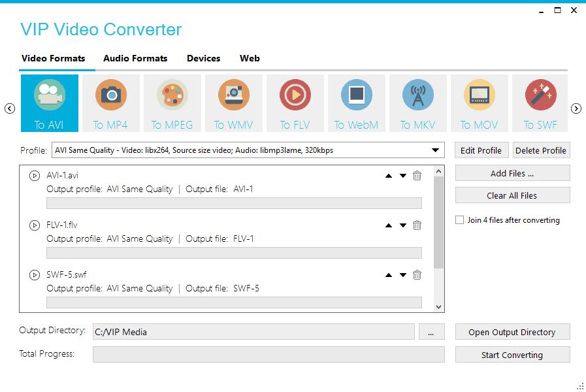Click file list scrollbar up arrow
Screen dimensions: 586x392
tap(439, 171)
